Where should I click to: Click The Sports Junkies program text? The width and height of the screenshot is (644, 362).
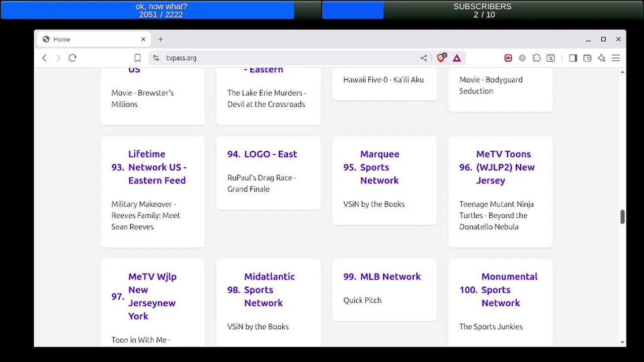[x=491, y=327]
